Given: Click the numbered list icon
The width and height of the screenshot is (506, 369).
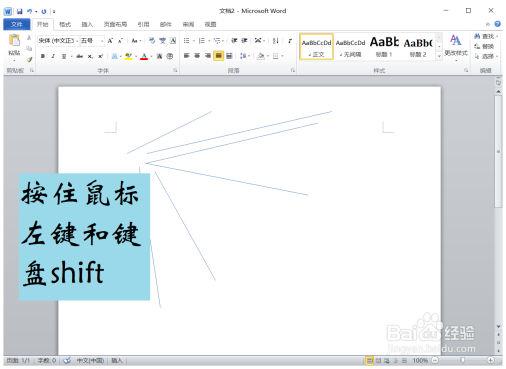Looking at the screenshot, I should pyautogui.click(x=202, y=41).
